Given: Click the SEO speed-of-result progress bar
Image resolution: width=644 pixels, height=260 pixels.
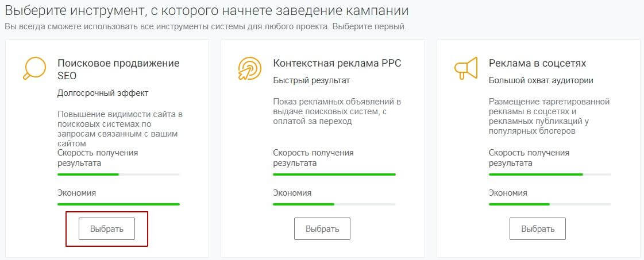Looking at the screenshot, I should 118,174.
